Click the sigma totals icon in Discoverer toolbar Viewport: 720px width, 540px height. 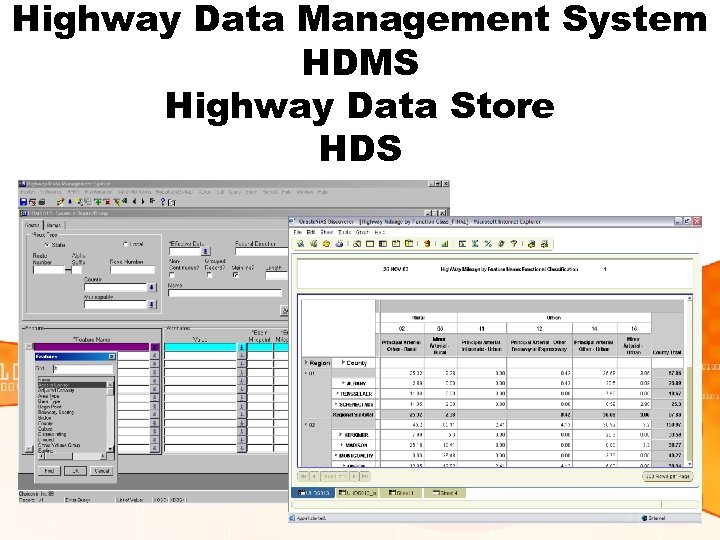(x=475, y=244)
